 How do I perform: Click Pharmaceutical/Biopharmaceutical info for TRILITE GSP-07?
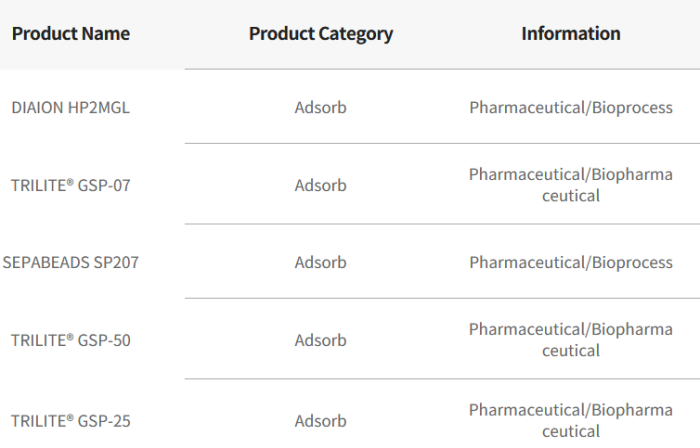click(x=570, y=185)
